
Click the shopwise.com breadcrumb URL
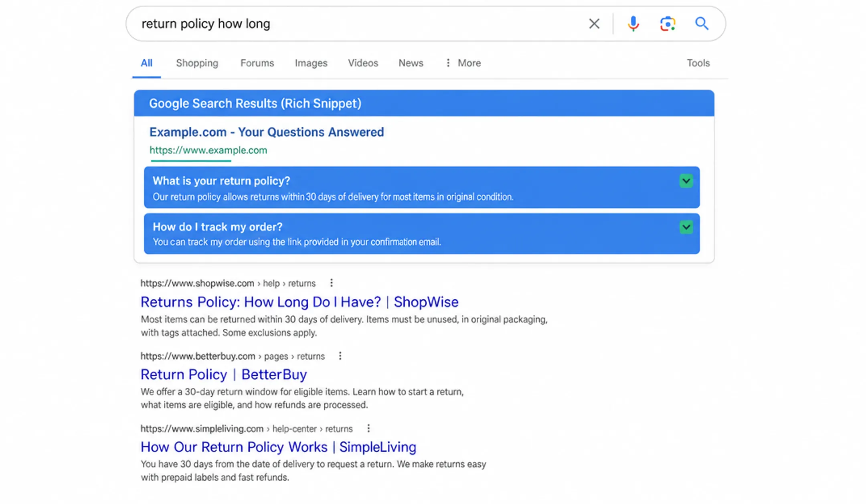(228, 283)
